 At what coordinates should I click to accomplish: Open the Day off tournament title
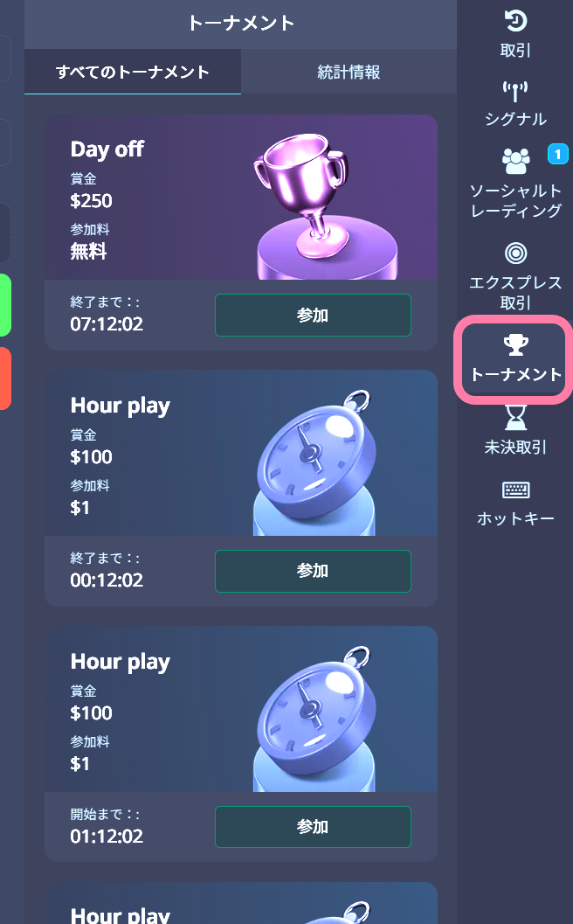[x=107, y=149]
